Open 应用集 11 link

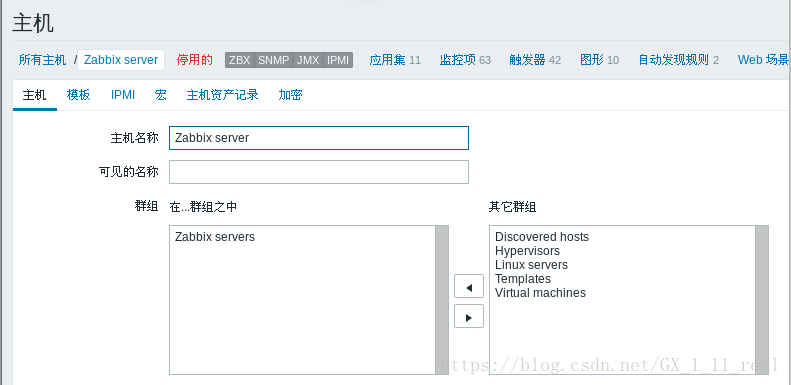(x=395, y=60)
